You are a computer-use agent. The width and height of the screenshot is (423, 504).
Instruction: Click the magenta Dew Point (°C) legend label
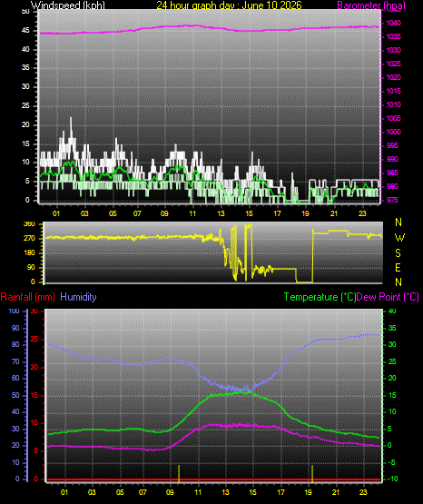[388, 297]
